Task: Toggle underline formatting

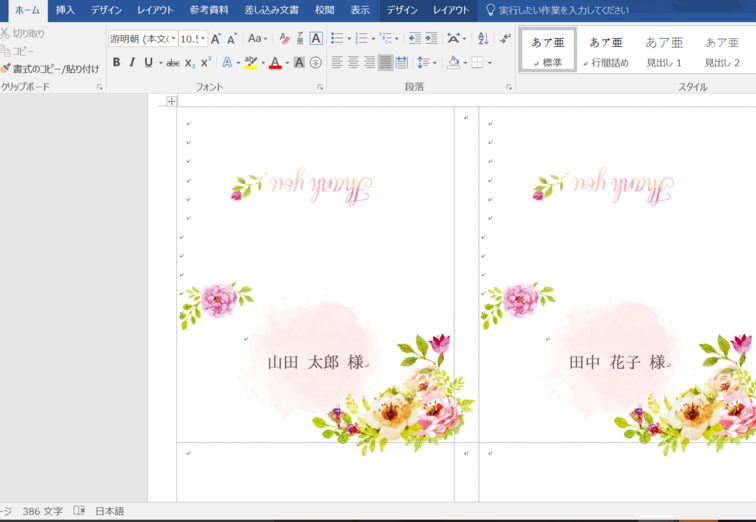Action: (x=148, y=62)
